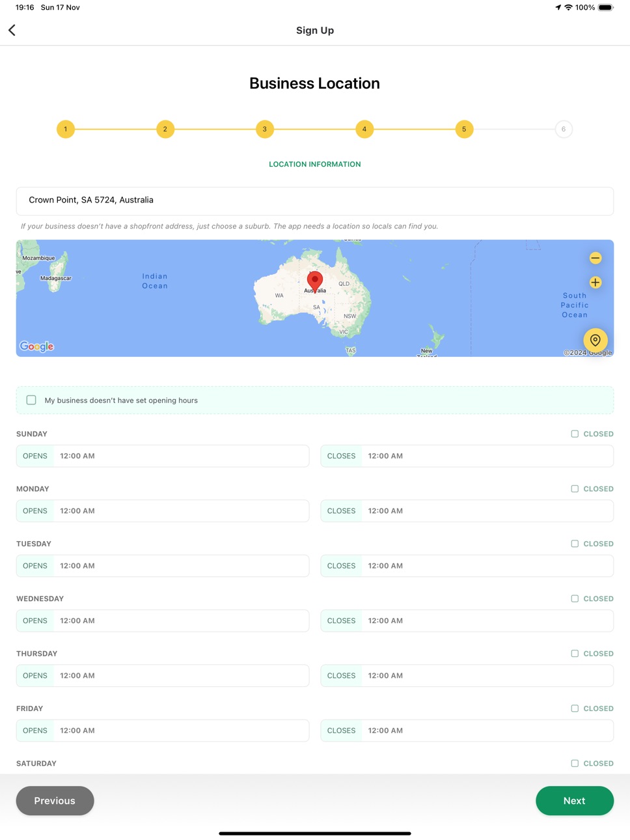Screen dimensions: 630x840
Task: Open Thursday CLOSES time picker
Action: click(x=467, y=675)
